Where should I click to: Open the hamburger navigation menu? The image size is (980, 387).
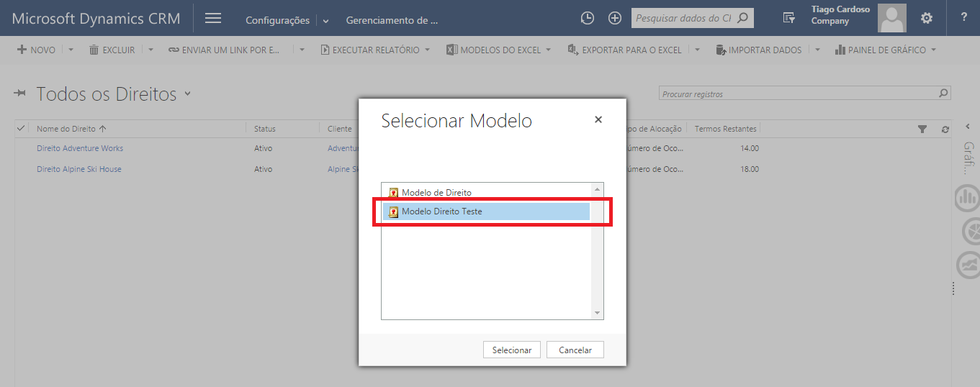[213, 19]
